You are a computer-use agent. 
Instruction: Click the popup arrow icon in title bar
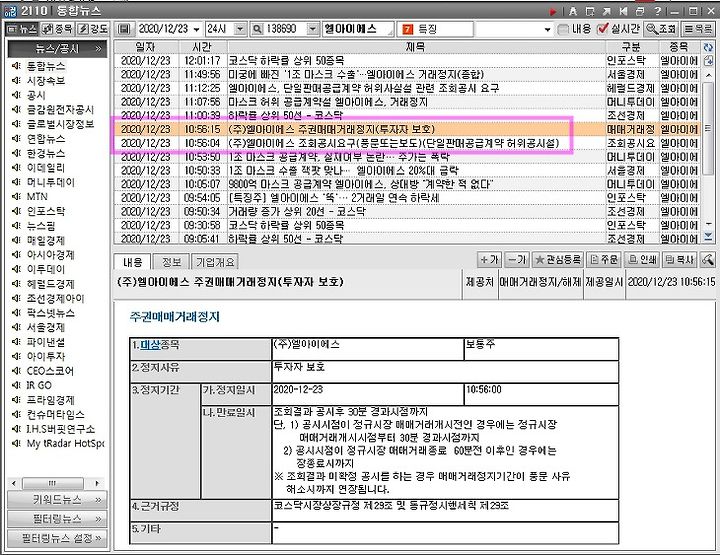pyautogui.click(x=607, y=11)
